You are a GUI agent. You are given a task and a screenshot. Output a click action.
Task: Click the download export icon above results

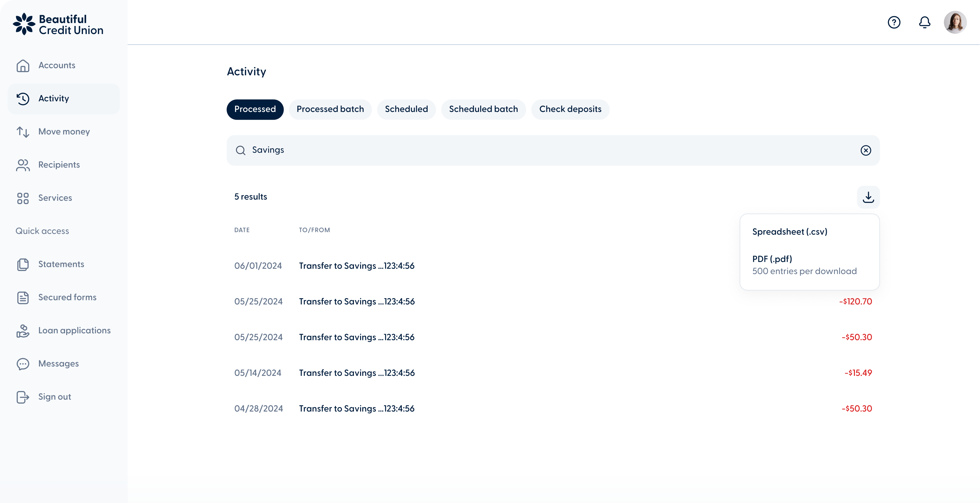[868, 197]
